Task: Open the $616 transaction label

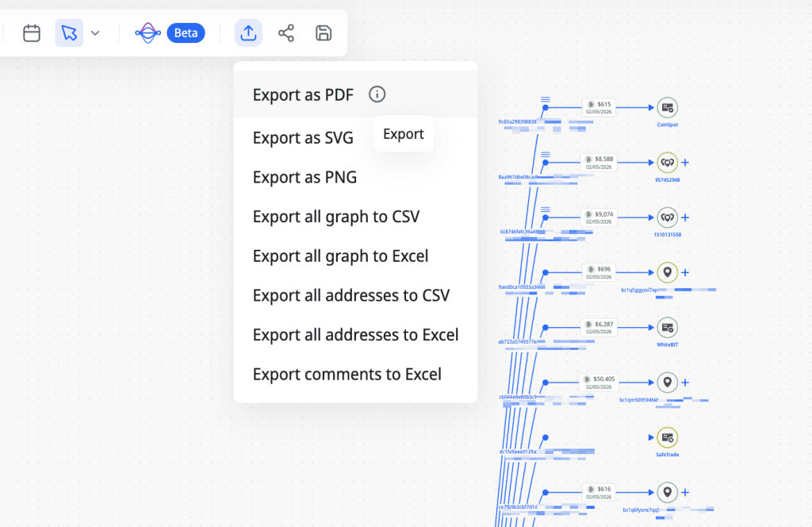Action: [599, 492]
